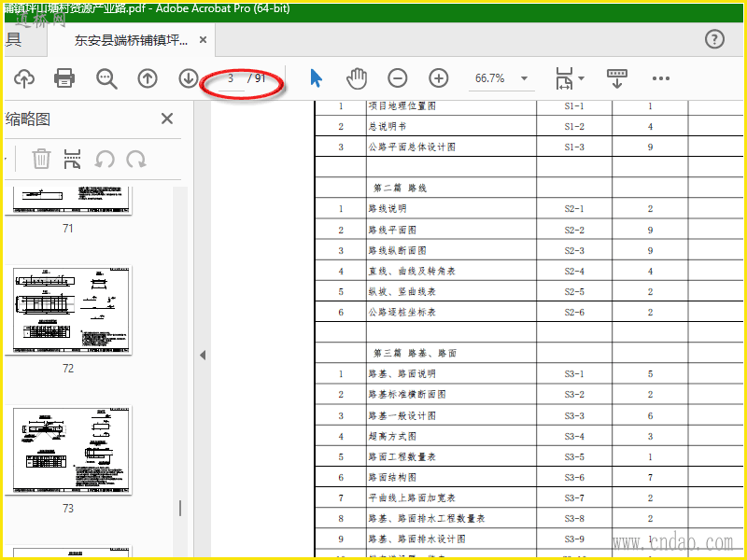The image size is (747, 560).
Task: Click the current page number field
Action: coord(231,78)
